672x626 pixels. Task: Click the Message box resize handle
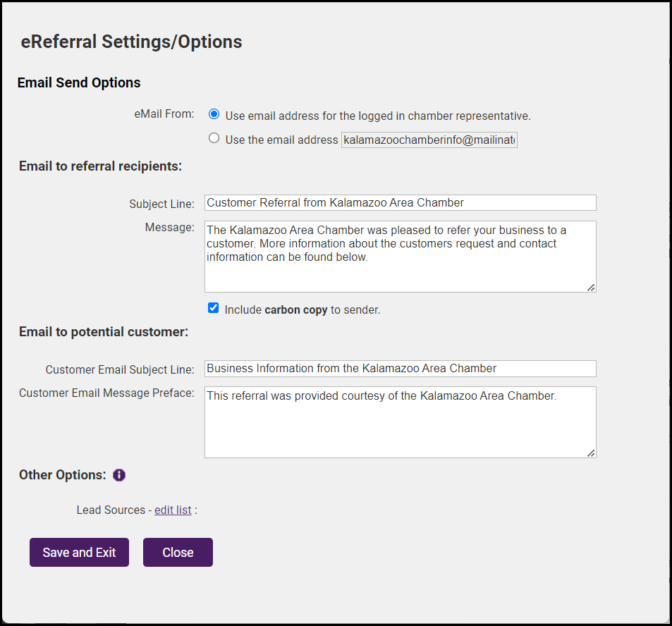tap(591, 287)
